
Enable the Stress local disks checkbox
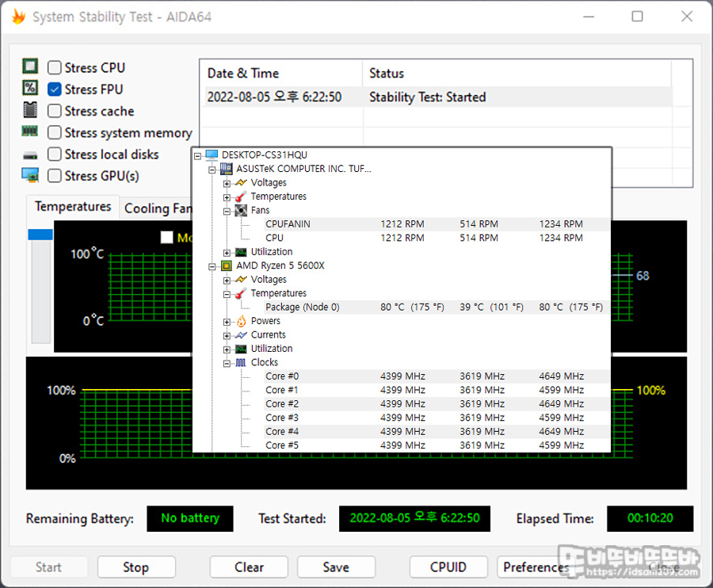55,155
